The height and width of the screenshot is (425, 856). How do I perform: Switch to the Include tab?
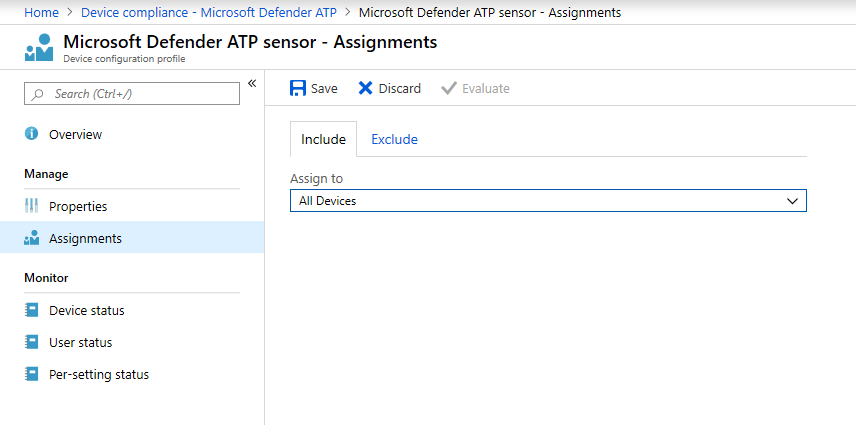tap(323, 139)
